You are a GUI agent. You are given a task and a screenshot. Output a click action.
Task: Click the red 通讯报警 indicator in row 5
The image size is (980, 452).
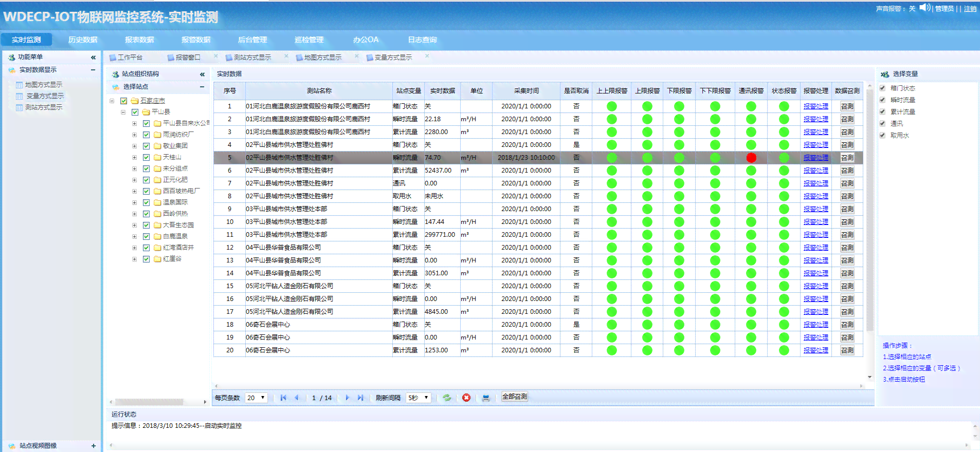751,158
